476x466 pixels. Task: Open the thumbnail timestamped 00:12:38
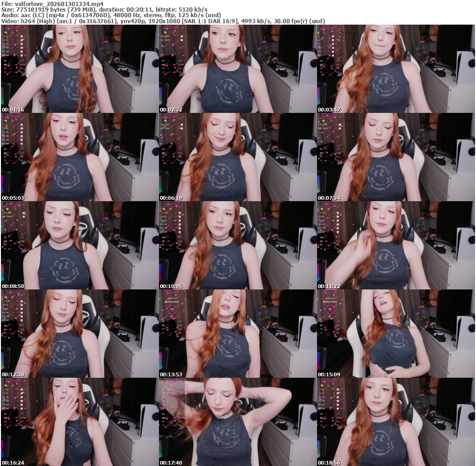(80, 334)
